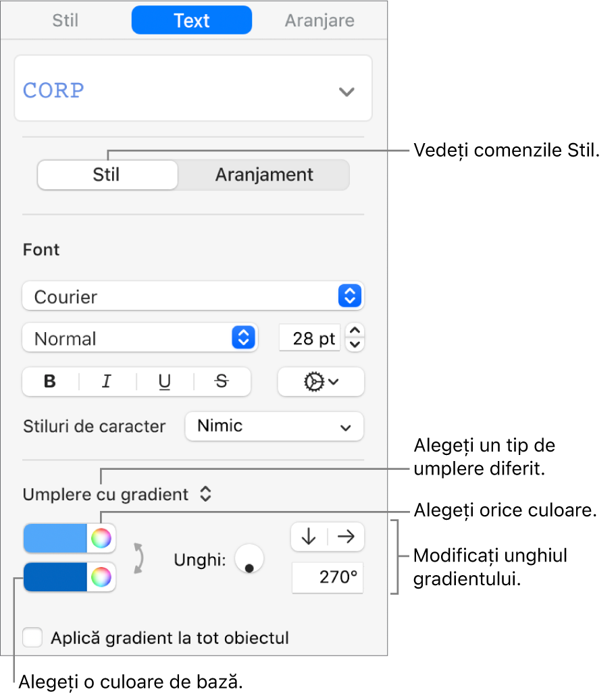Image resolution: width=616 pixels, height=700 pixels.
Task: Toggle strikethrough formatting
Action: tap(222, 381)
